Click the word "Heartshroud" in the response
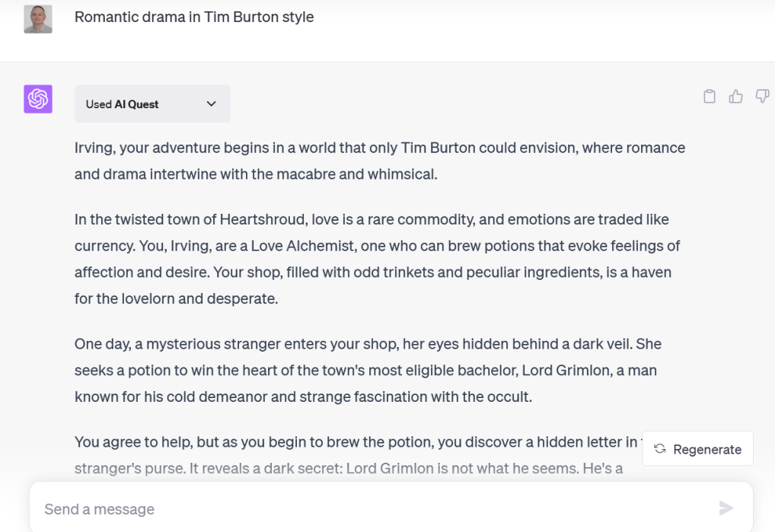Image resolution: width=775 pixels, height=532 pixels. [264, 220]
